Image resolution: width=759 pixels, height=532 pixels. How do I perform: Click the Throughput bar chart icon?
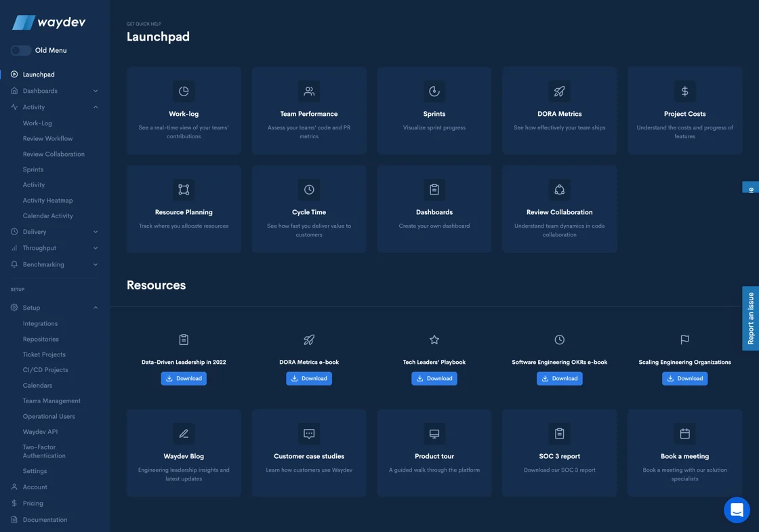(x=14, y=248)
